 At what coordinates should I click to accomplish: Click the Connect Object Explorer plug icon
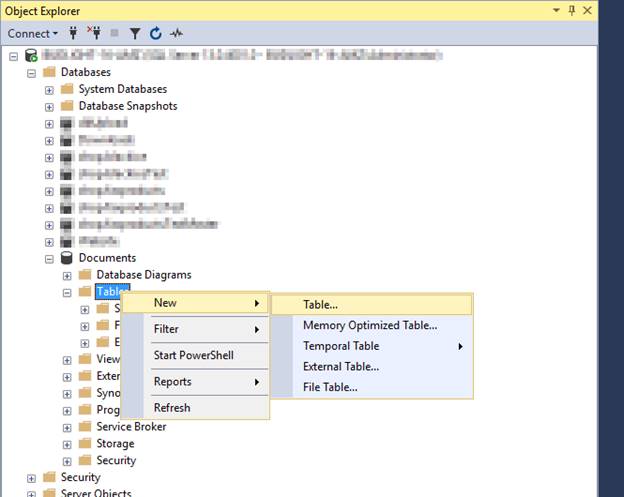(x=73, y=33)
